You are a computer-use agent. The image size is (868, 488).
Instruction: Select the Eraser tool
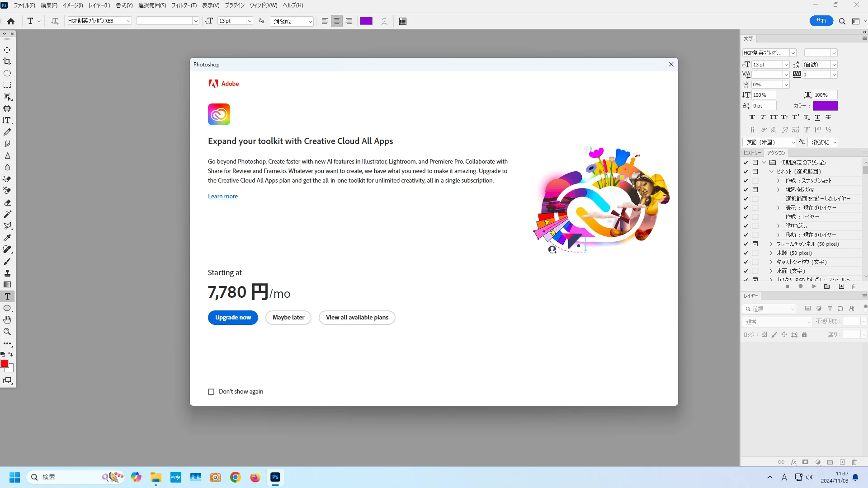[7, 202]
